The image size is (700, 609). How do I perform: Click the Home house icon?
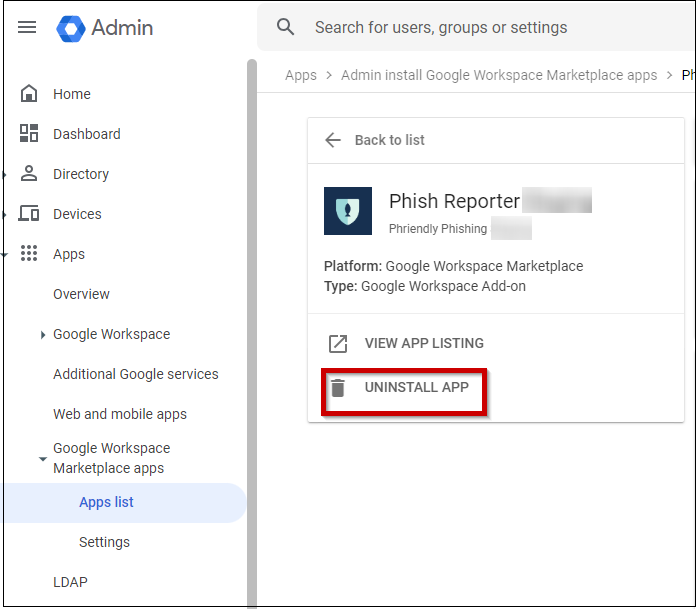[29, 93]
